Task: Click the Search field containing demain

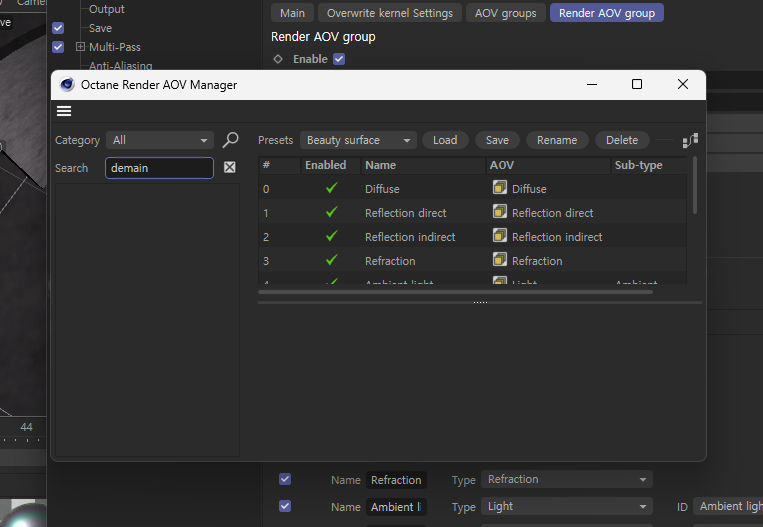Action: (x=160, y=168)
